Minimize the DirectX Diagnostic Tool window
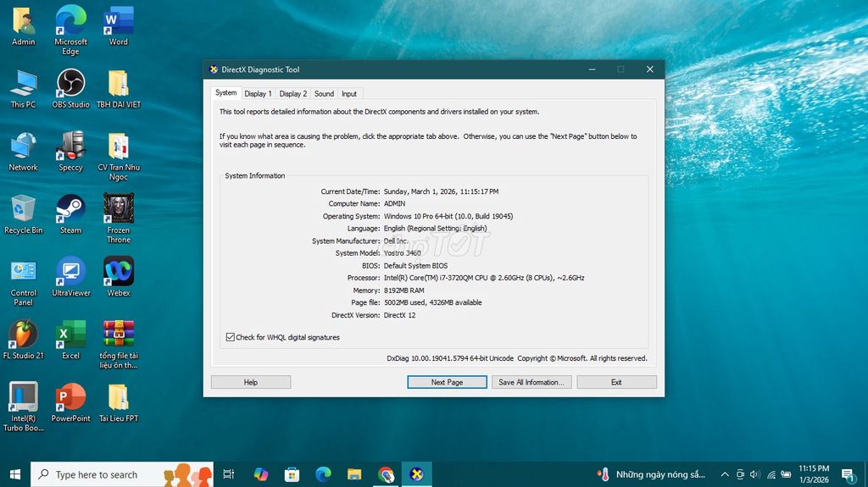The image size is (868, 487). point(592,69)
